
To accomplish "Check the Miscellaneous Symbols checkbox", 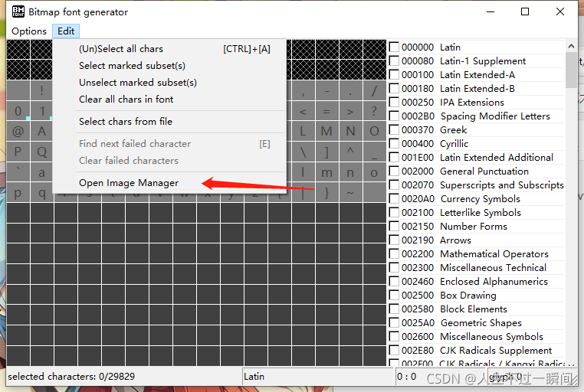I will (394, 337).
